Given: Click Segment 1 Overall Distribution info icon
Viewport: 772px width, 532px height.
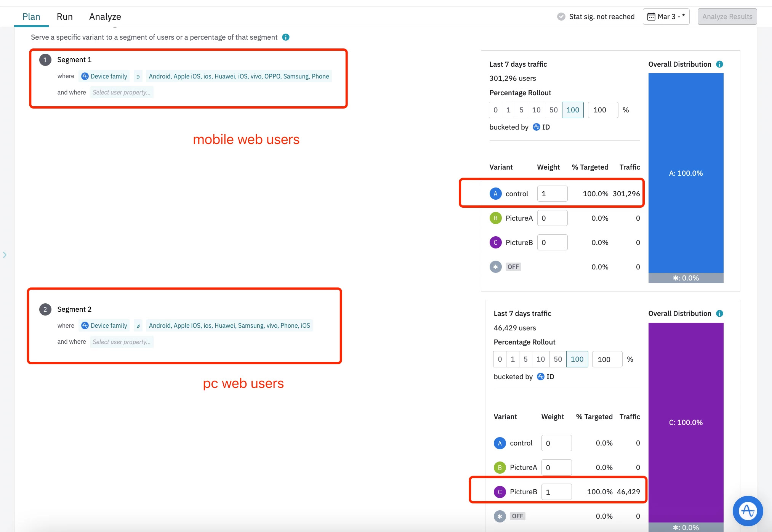Looking at the screenshot, I should [719, 64].
